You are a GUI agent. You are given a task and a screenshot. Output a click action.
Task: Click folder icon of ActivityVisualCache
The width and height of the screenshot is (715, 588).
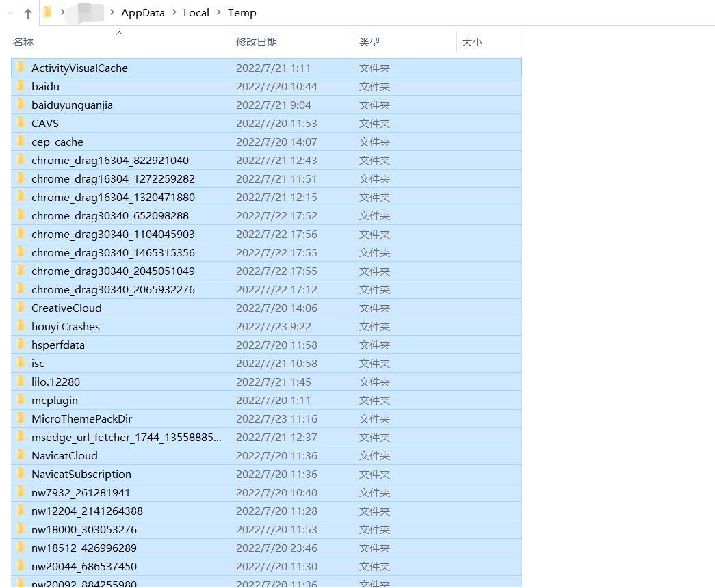point(21,68)
